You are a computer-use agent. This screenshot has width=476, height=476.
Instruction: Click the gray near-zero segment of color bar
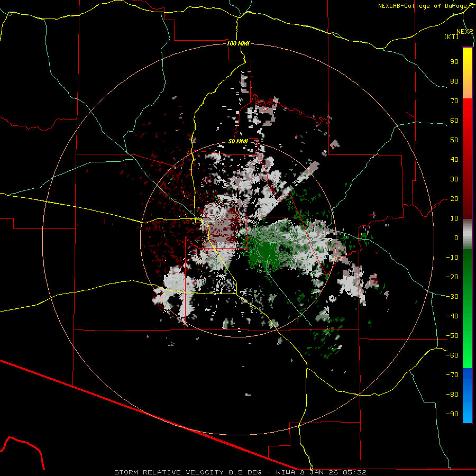pos(467,234)
